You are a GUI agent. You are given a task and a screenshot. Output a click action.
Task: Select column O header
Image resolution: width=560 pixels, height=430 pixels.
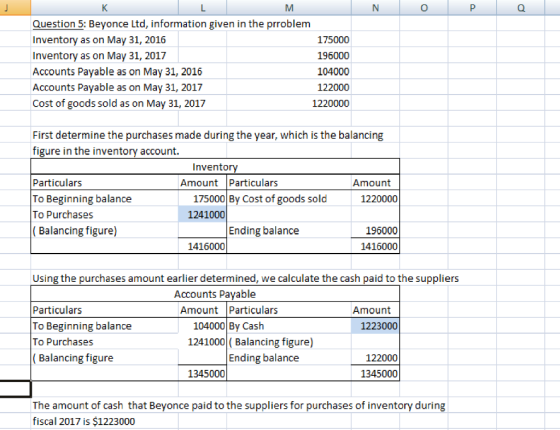[424, 8]
